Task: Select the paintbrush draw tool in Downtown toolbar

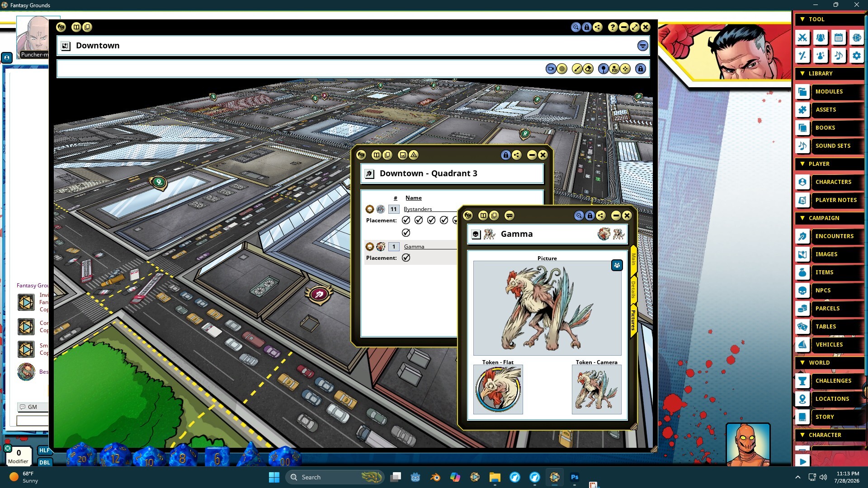Action: pos(577,69)
